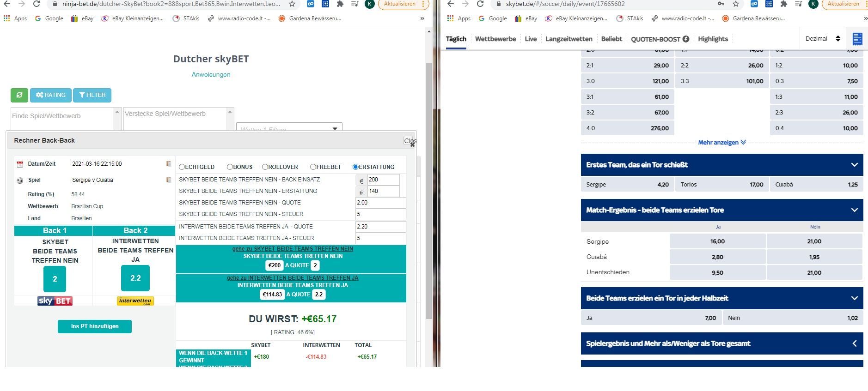
Task: Open the betslip icon on skybet page
Action: (857, 39)
